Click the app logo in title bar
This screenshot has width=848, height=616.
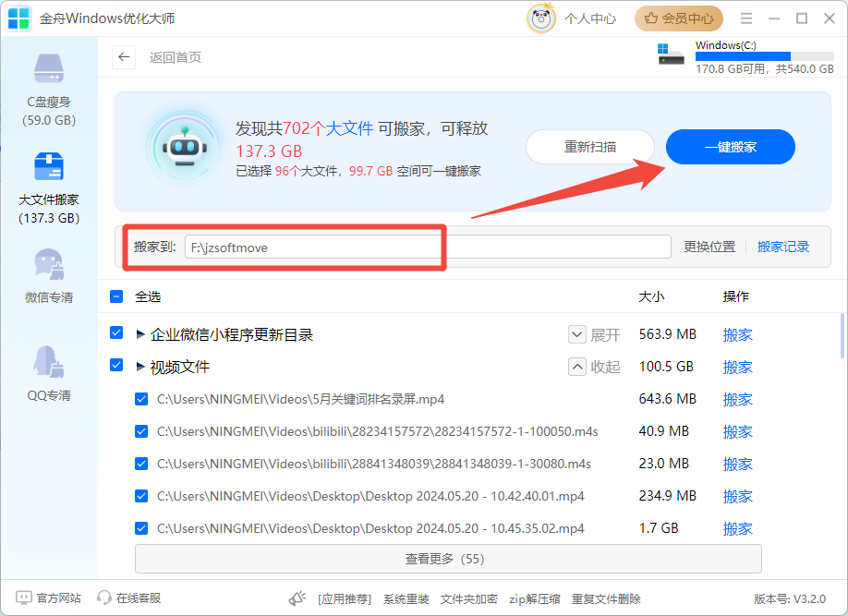click(x=18, y=18)
